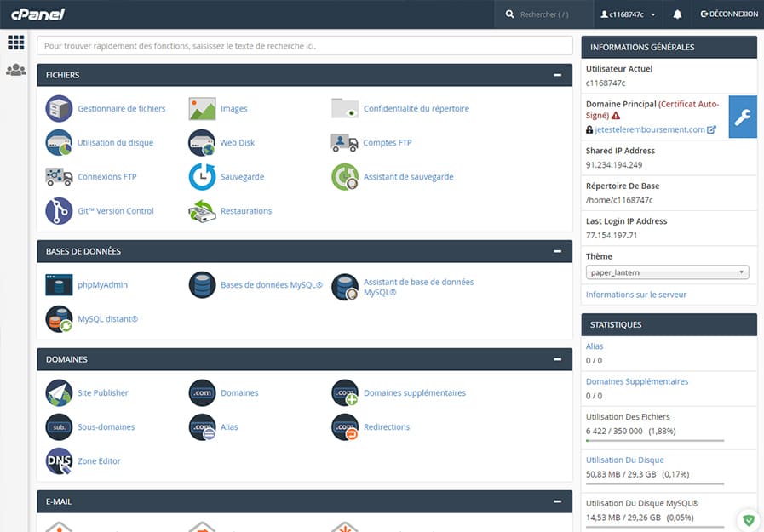Focus the function search field

pyautogui.click(x=305, y=46)
